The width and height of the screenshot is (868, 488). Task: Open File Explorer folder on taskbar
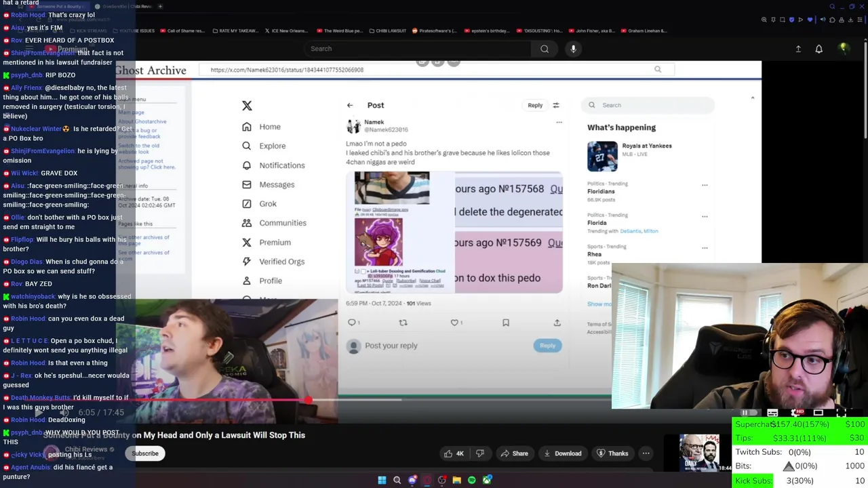tap(457, 480)
